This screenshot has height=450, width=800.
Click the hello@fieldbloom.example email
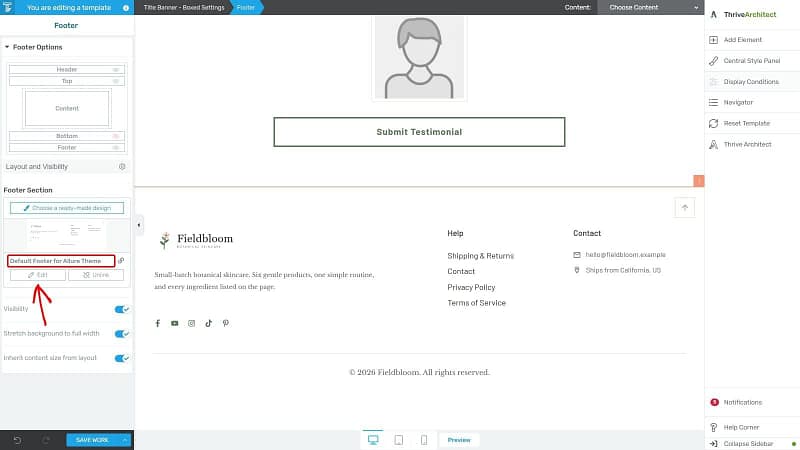click(x=626, y=255)
